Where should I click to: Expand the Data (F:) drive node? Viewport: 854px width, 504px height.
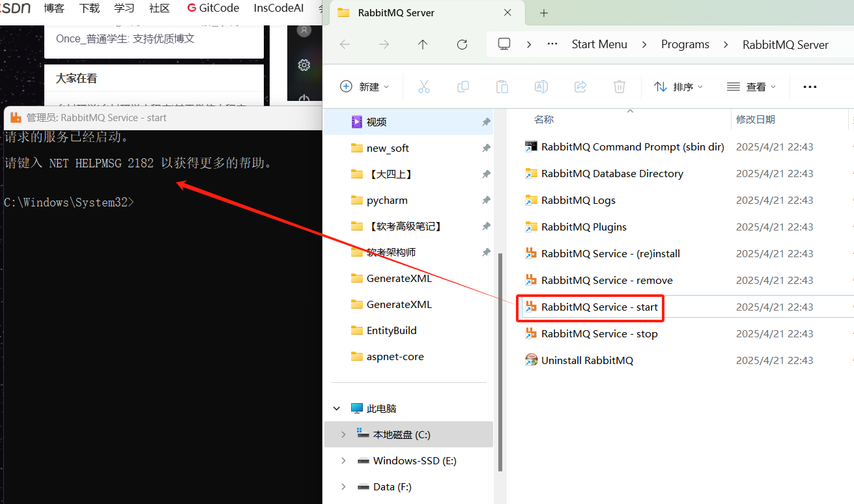(343, 486)
